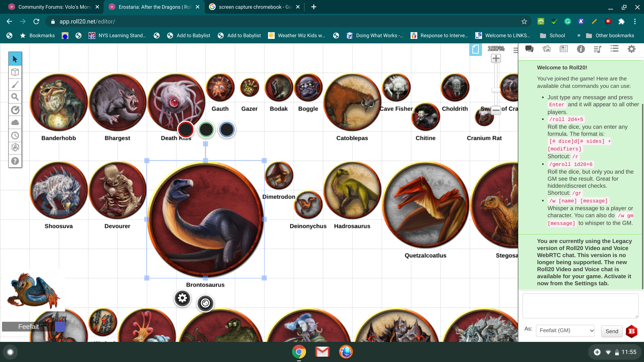Select the Devourer token
Screen dimensions: 644x362
tap(117, 190)
